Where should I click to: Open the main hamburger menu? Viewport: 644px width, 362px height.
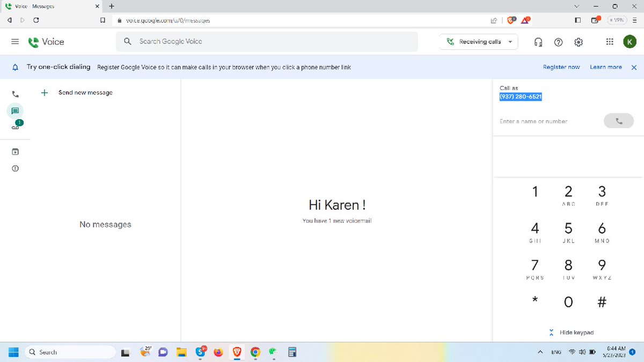[x=15, y=42]
